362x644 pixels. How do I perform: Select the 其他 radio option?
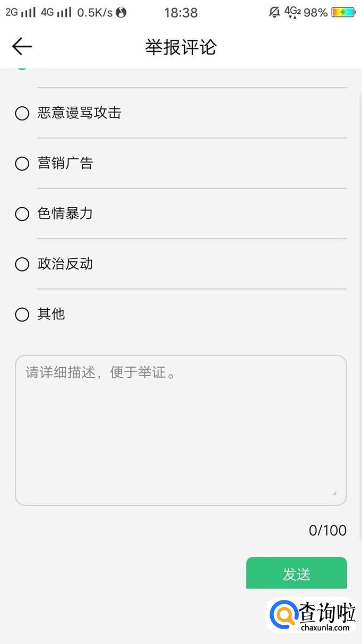(22, 315)
